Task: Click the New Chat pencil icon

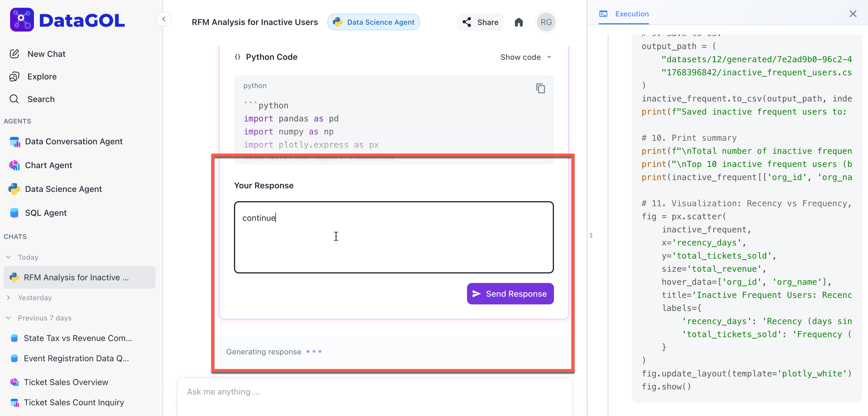Action: tap(15, 54)
